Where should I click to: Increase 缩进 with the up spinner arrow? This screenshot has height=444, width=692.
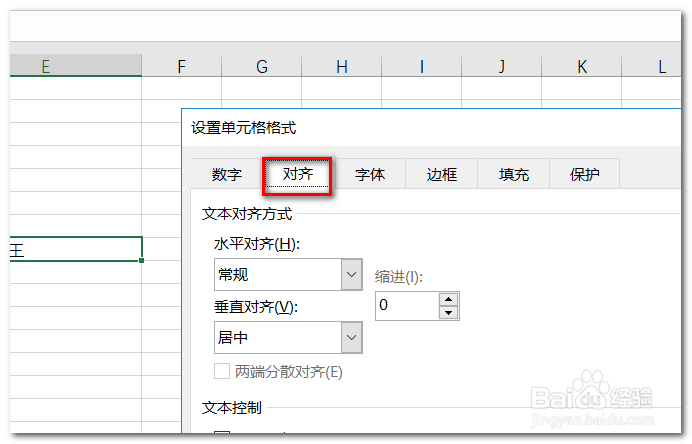pos(449,299)
